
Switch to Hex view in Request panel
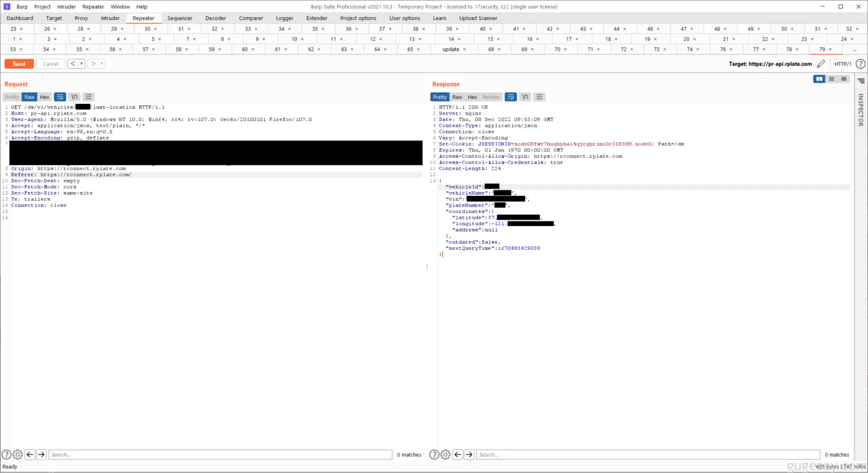[44, 97]
